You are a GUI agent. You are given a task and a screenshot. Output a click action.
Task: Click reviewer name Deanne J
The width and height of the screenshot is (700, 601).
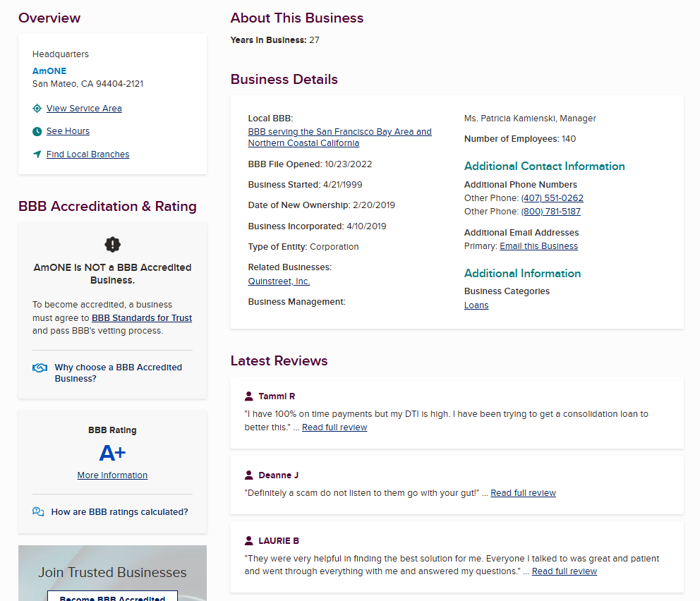coord(279,475)
